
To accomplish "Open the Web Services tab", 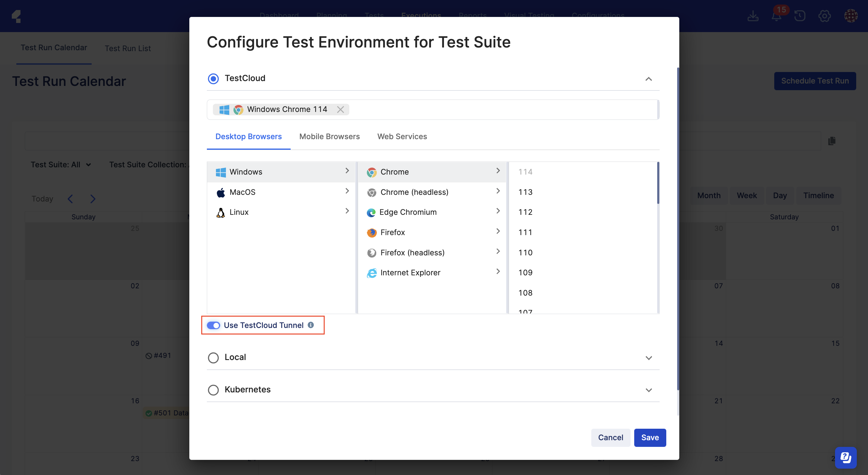I will tap(402, 136).
